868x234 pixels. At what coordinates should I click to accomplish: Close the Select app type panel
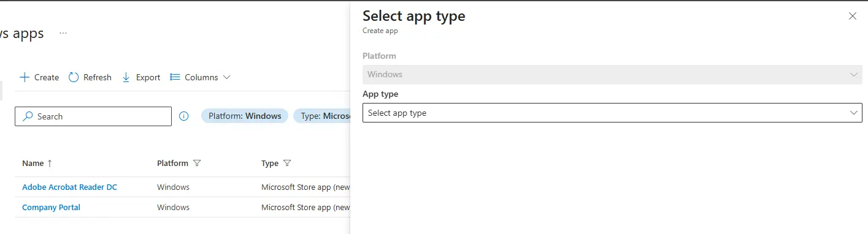(x=853, y=16)
